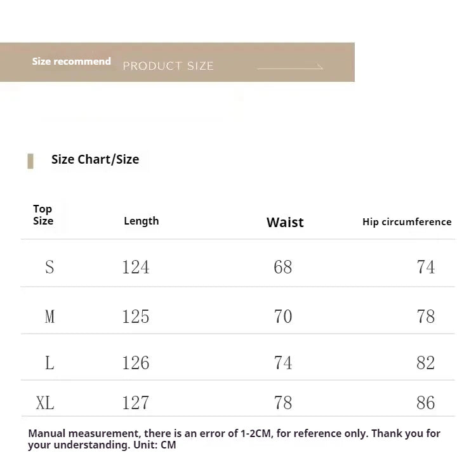
Task: Click the hip value 82
Action: click(x=426, y=363)
